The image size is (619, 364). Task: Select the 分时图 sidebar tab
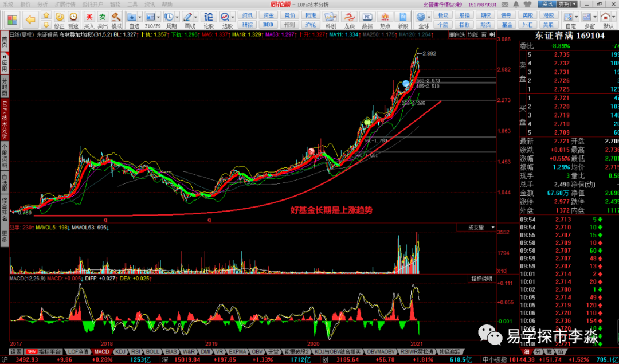tap(5, 87)
